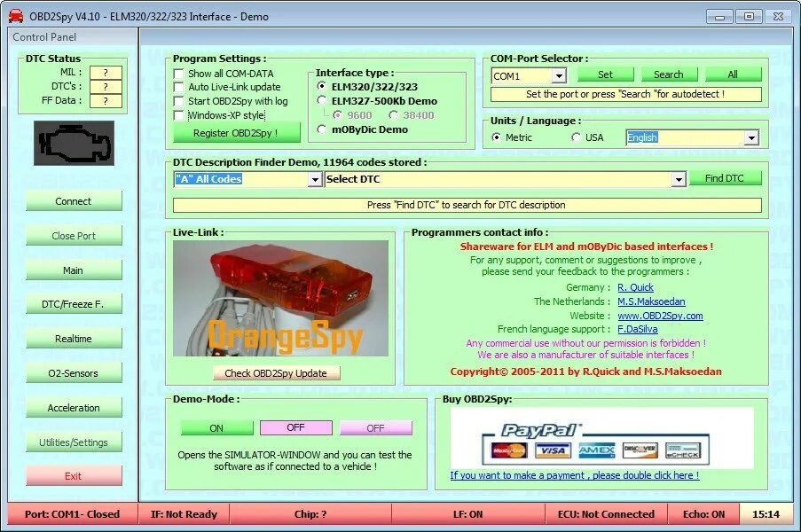Open the English language dropdown
The height and width of the screenshot is (532, 801).
click(x=751, y=137)
